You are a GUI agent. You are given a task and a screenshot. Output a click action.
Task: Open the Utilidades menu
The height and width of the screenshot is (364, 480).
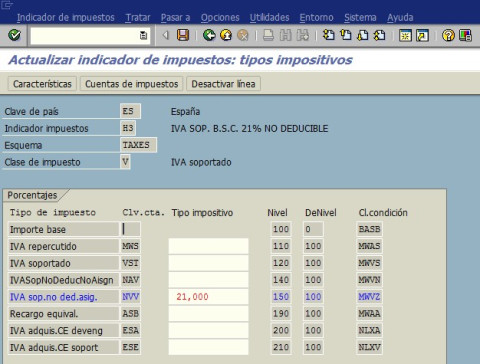269,17
